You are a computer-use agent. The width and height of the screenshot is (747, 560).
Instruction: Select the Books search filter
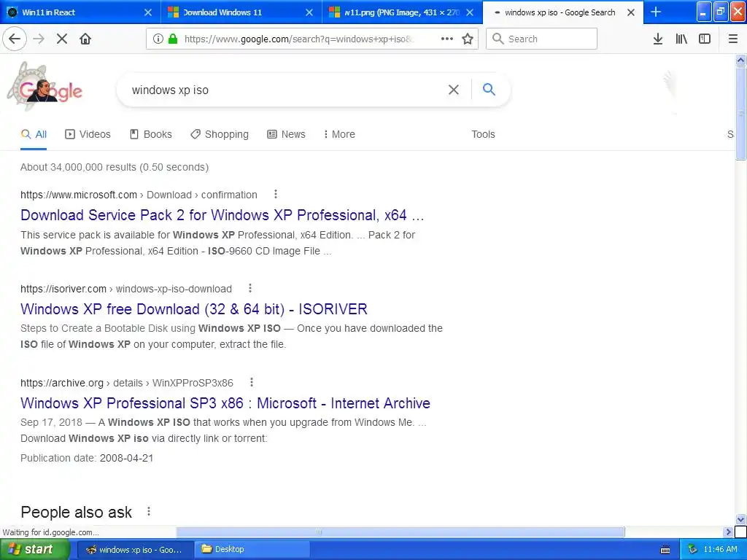tap(151, 134)
